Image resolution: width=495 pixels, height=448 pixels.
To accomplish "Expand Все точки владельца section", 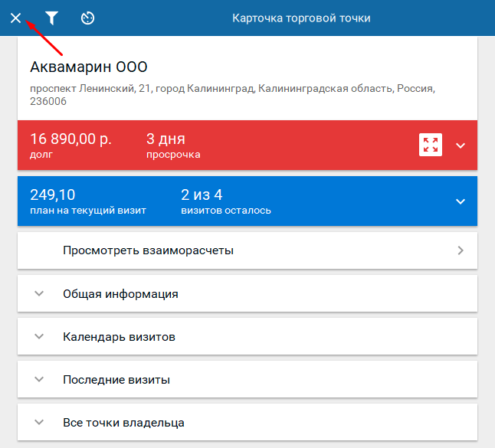I will coord(247,422).
